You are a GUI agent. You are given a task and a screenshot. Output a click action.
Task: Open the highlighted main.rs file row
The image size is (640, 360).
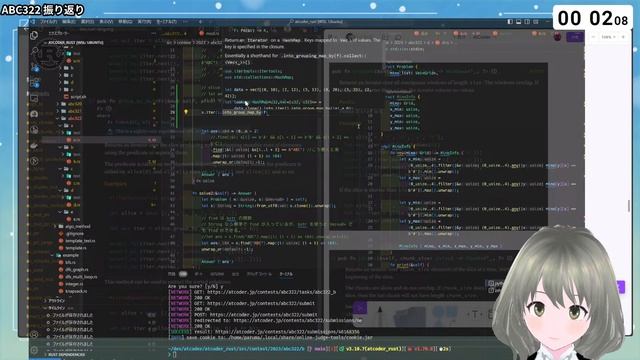[102, 140]
